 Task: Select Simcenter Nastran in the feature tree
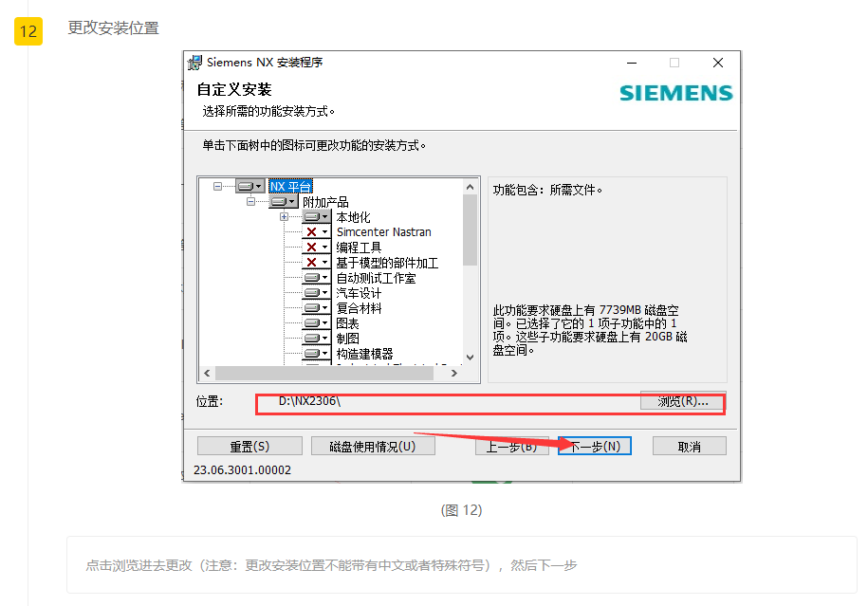[x=383, y=232]
